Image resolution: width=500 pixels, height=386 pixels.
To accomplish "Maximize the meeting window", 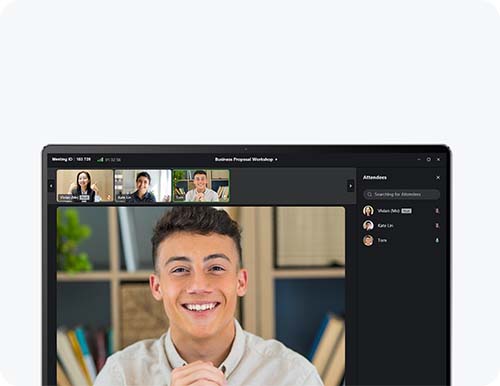I will (429, 159).
